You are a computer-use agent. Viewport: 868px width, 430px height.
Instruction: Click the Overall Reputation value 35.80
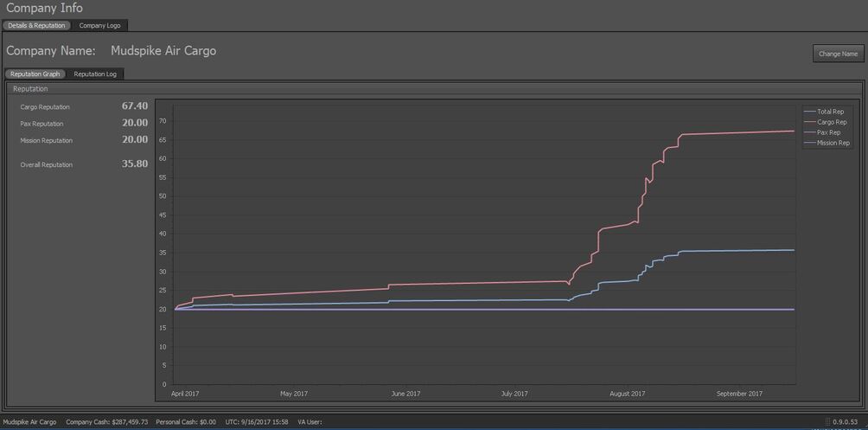134,164
